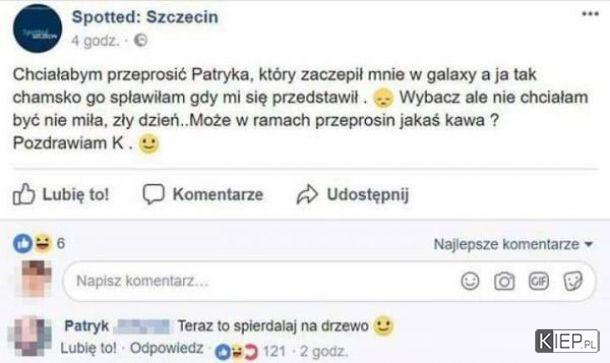The image size is (610, 363).
Task: View the thumbs-up reaction icon on post
Action: [x=22, y=244]
